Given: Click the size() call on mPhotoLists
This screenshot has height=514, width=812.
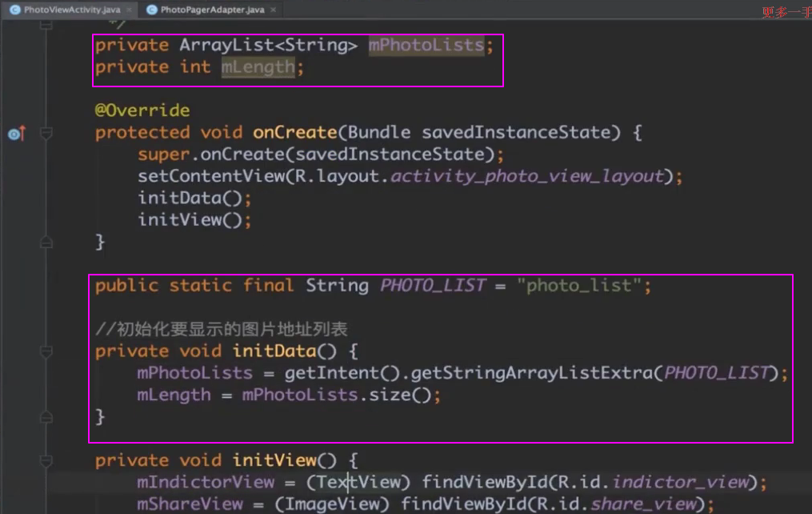Looking at the screenshot, I should [400, 396].
